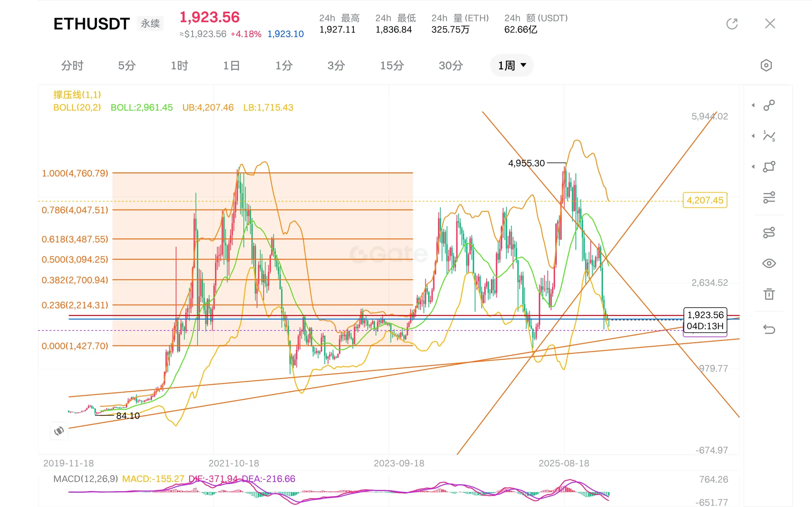Switch to the 1日 timeframe tab
The image size is (812, 507).
232,65
